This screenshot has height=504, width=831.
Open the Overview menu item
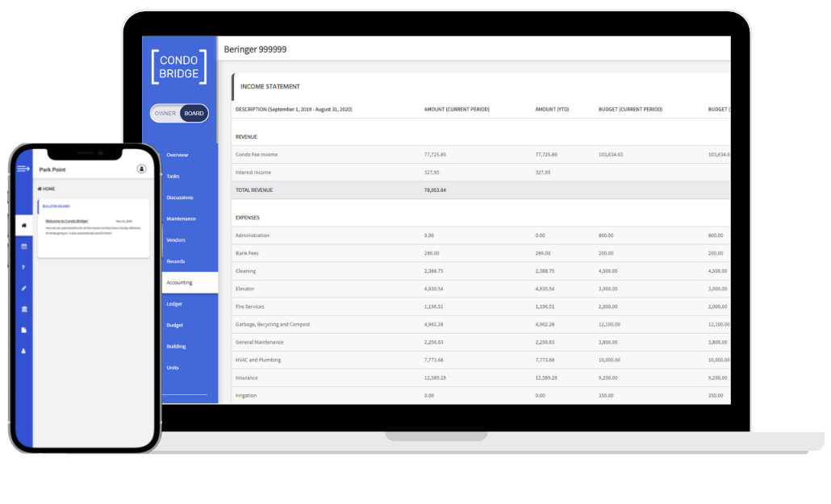tap(177, 155)
